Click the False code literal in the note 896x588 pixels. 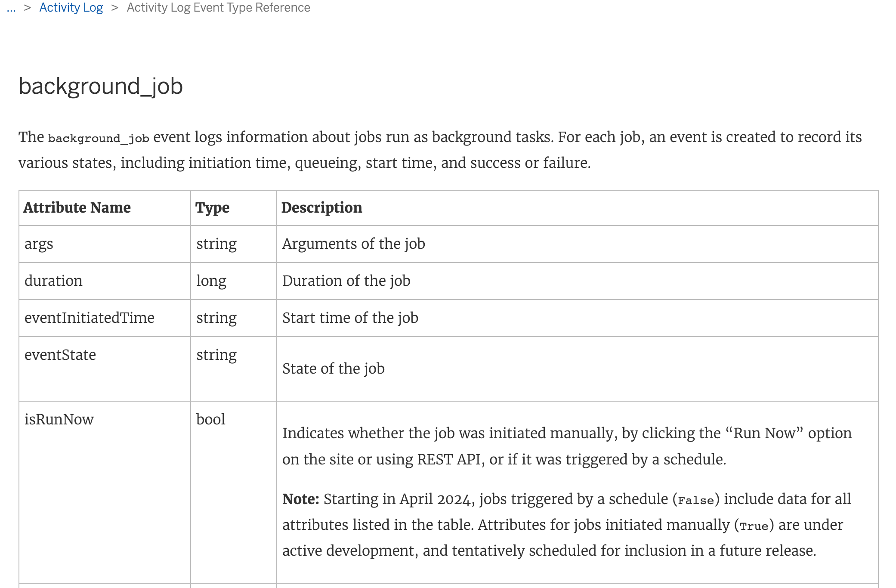coord(696,500)
